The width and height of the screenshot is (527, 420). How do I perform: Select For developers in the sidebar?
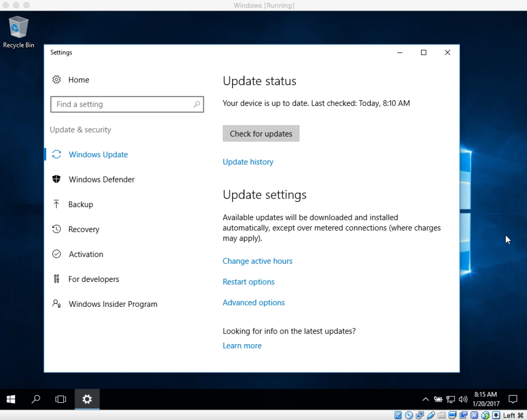86,279
